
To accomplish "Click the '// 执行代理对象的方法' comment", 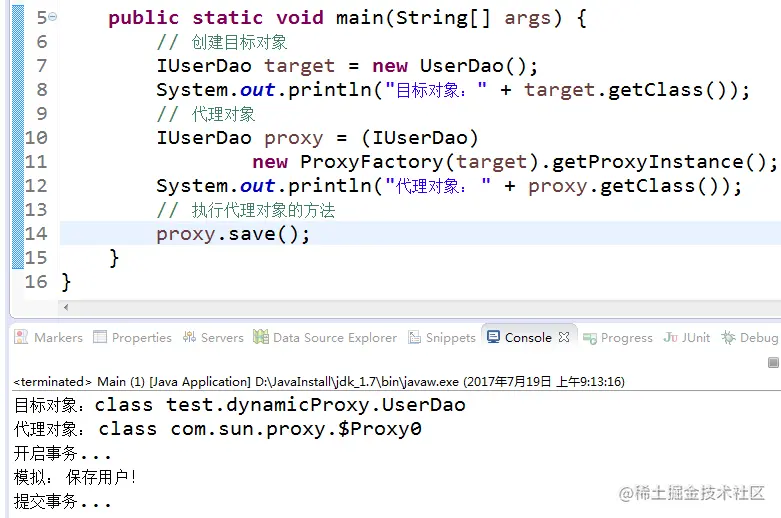I will click(x=246, y=210).
